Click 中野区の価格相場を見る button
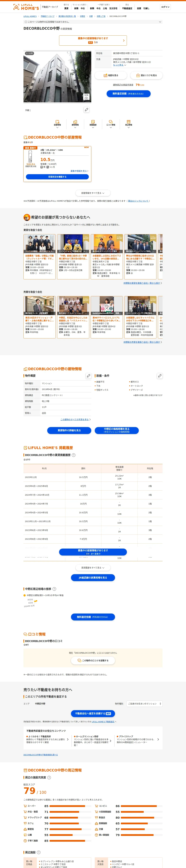Viewport: 186px width, 868px height. coord(117,430)
